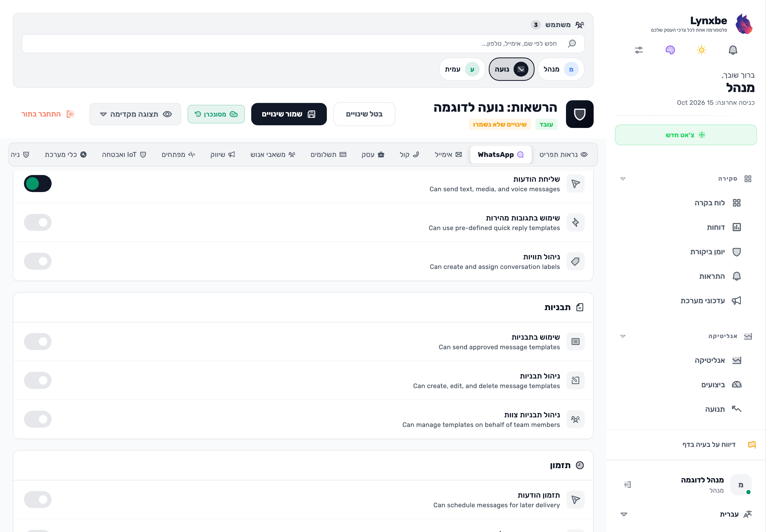Open the תצוגה מקדימה dropdown
The width and height of the screenshot is (766, 532).
(135, 114)
